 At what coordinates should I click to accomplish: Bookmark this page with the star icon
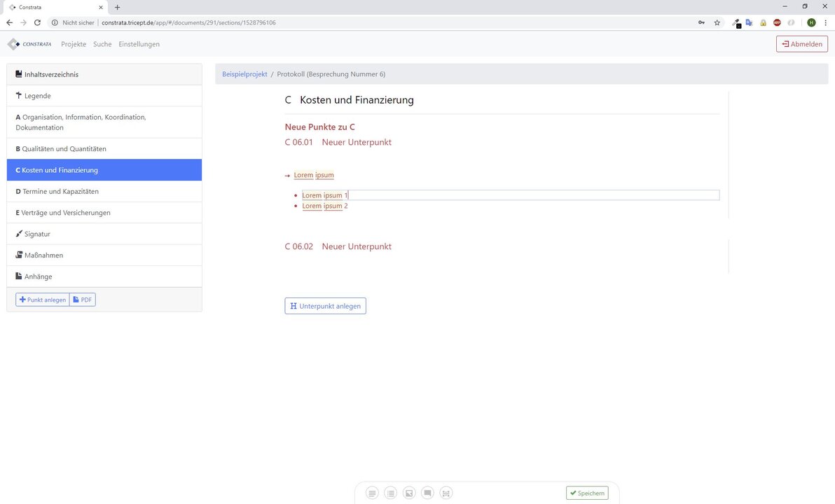(717, 22)
